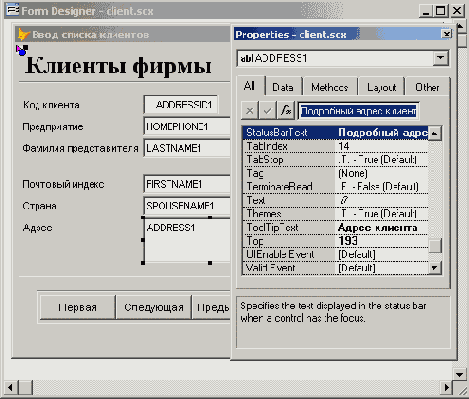Click the Form Designer horizontal scroll right arrow
469x399 pixels.
[446, 387]
